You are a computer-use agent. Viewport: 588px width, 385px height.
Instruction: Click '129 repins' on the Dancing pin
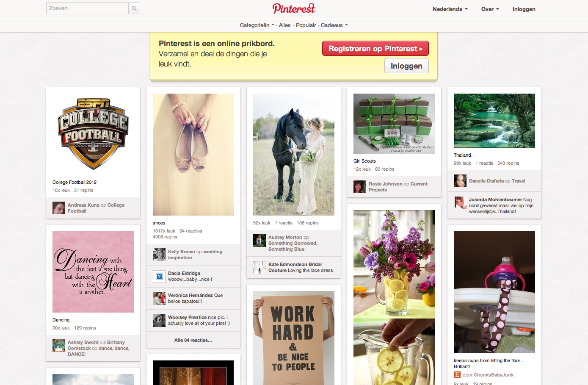click(85, 328)
